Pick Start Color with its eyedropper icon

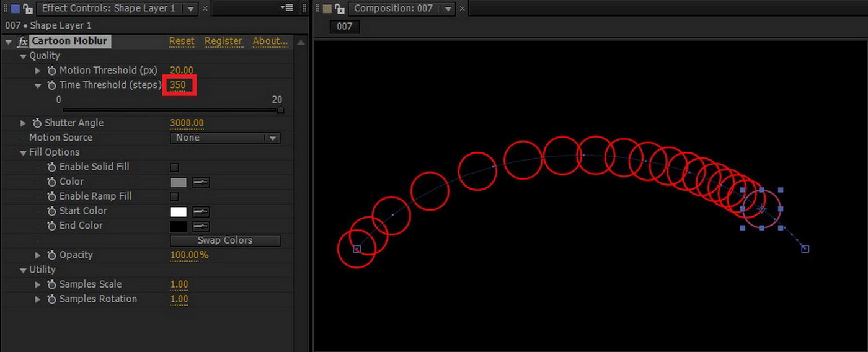point(201,211)
